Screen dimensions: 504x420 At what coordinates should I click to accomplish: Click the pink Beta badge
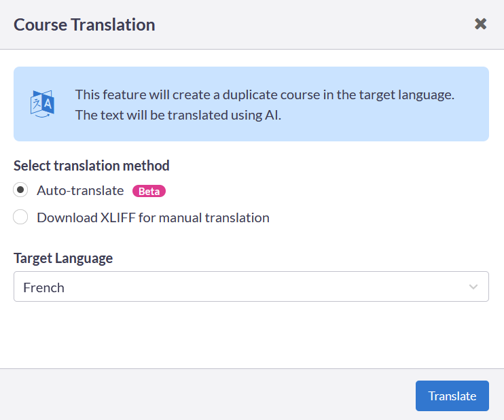coord(149,191)
